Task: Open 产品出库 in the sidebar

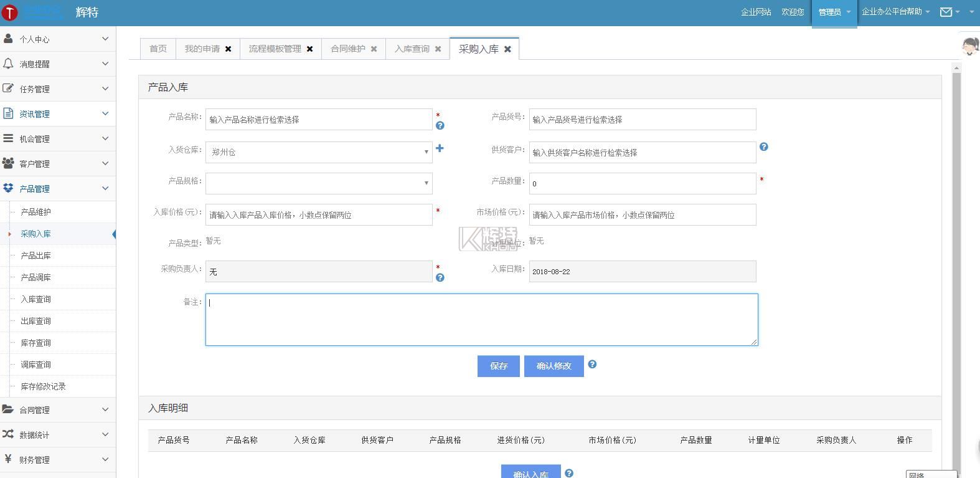Action: click(x=36, y=256)
